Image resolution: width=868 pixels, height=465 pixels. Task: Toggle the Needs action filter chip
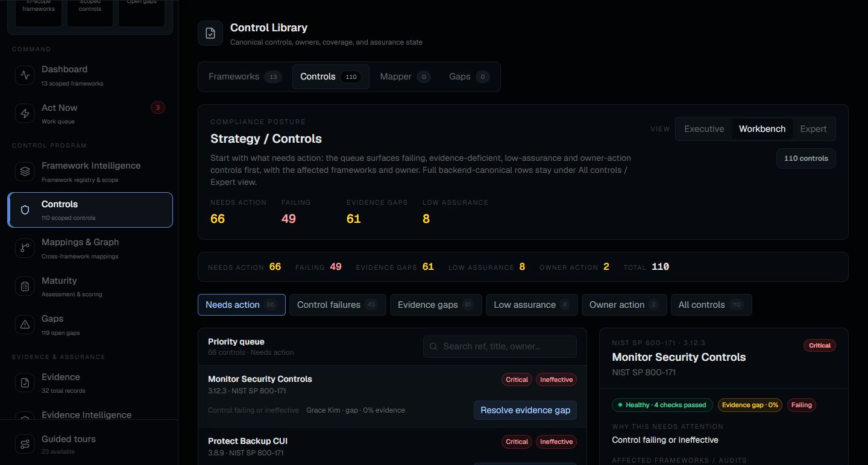(x=241, y=305)
